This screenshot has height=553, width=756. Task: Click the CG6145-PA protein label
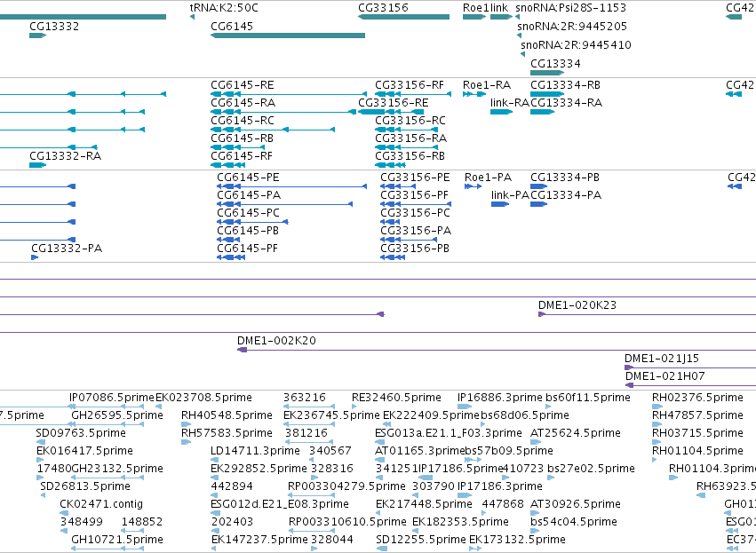click(x=249, y=195)
